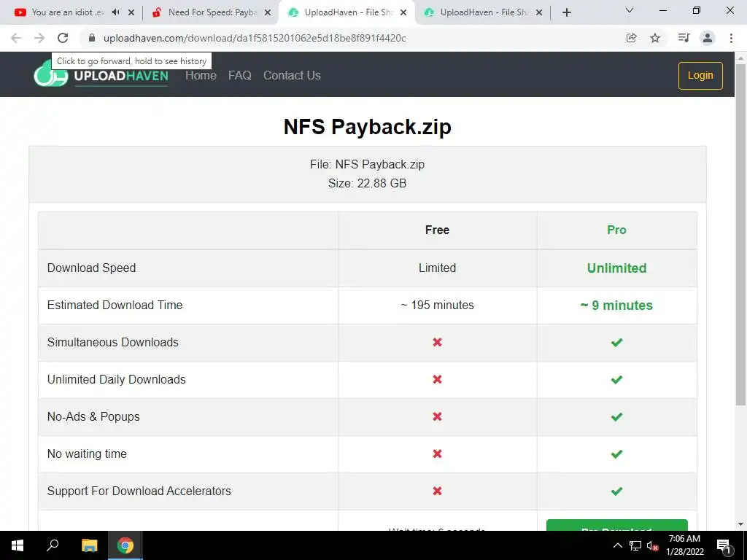
Task: Reload the page with the refresh icon
Action: pos(63,38)
